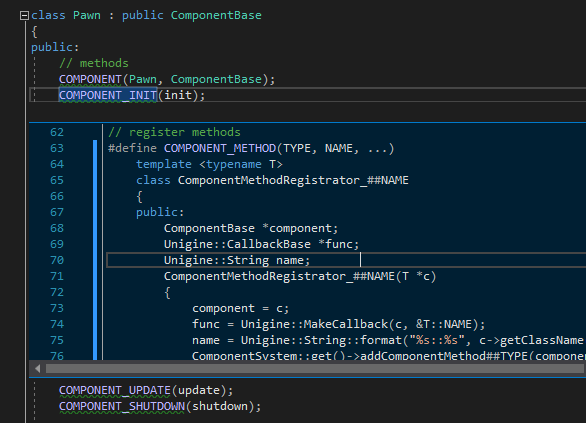Click line number 63 in the peek gutter

point(57,148)
